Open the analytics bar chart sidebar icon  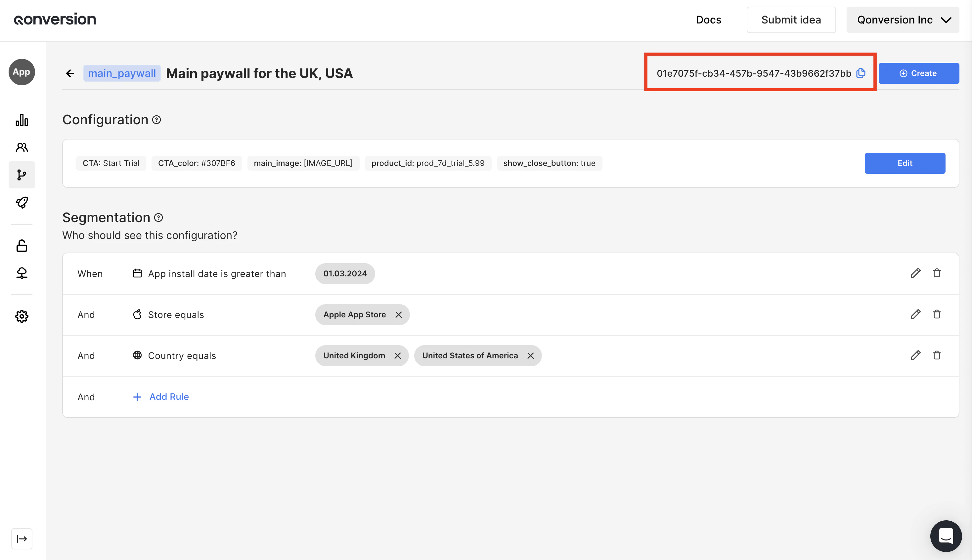tap(22, 120)
